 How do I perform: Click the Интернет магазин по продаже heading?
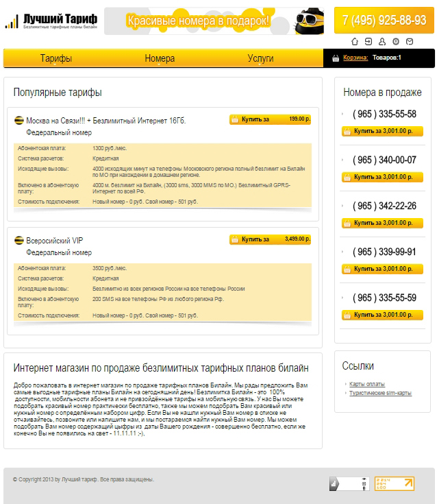click(x=161, y=368)
